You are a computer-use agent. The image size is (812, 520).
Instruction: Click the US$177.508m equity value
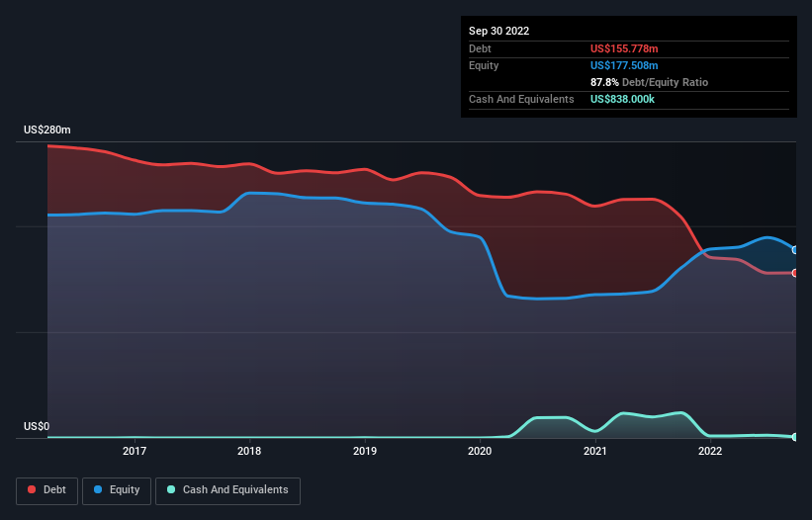624,65
